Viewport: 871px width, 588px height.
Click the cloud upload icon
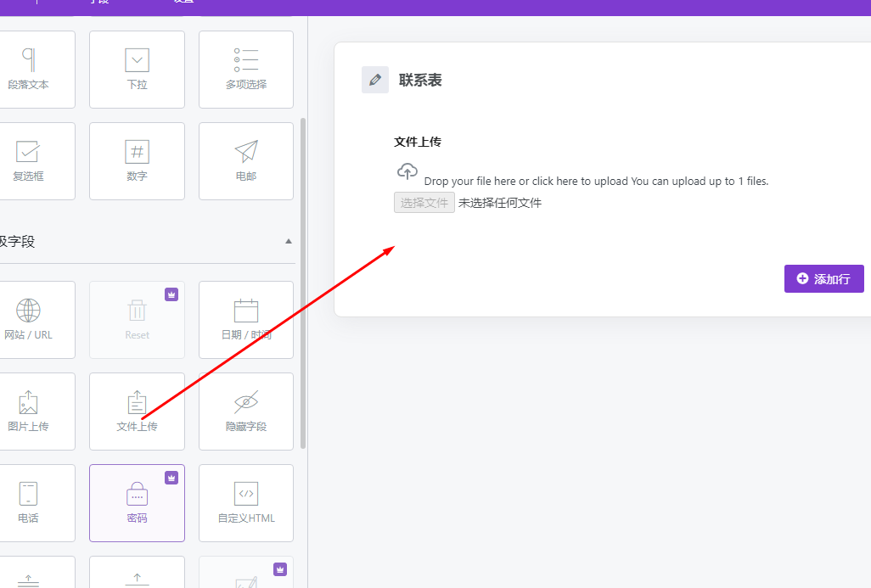(x=407, y=171)
